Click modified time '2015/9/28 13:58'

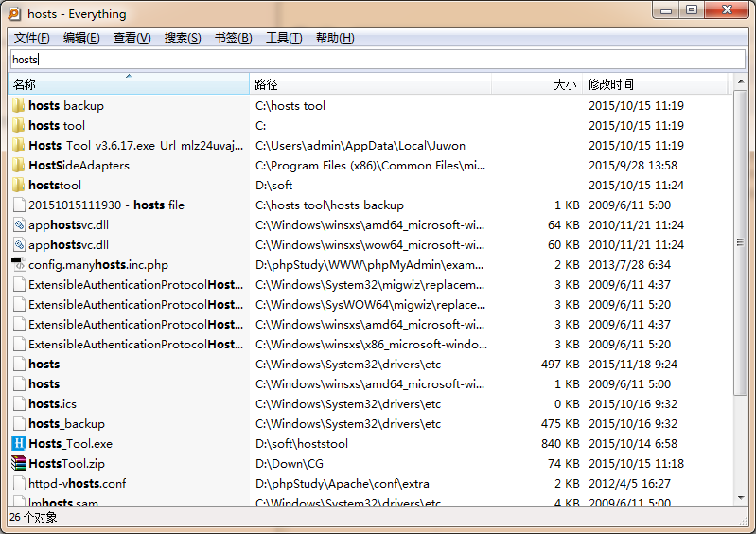click(x=633, y=166)
